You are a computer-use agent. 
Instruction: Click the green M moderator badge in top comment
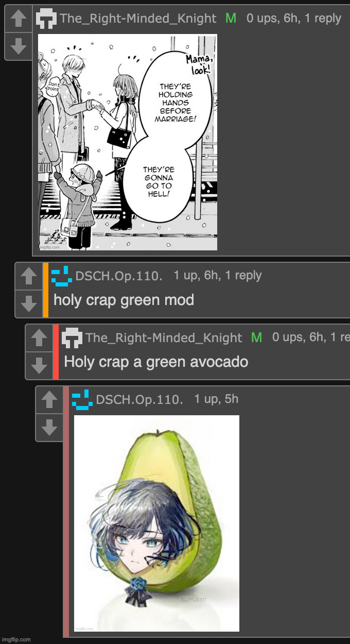231,19
